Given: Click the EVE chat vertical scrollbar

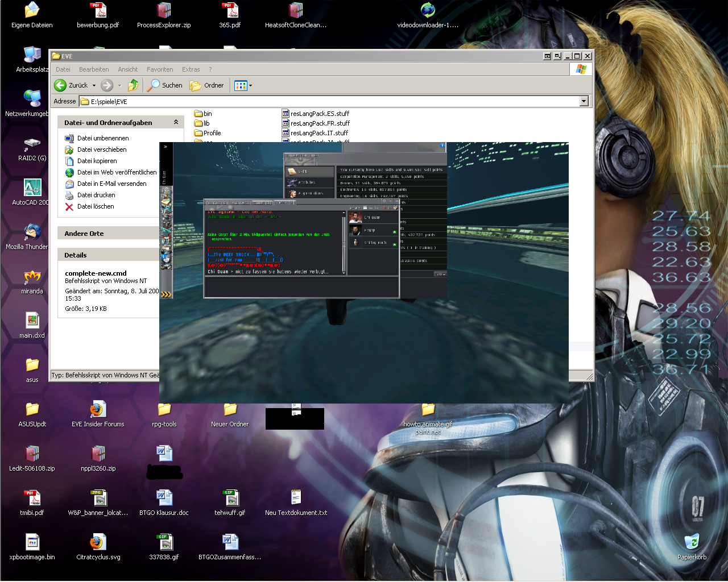Looking at the screenshot, I should point(344,243).
